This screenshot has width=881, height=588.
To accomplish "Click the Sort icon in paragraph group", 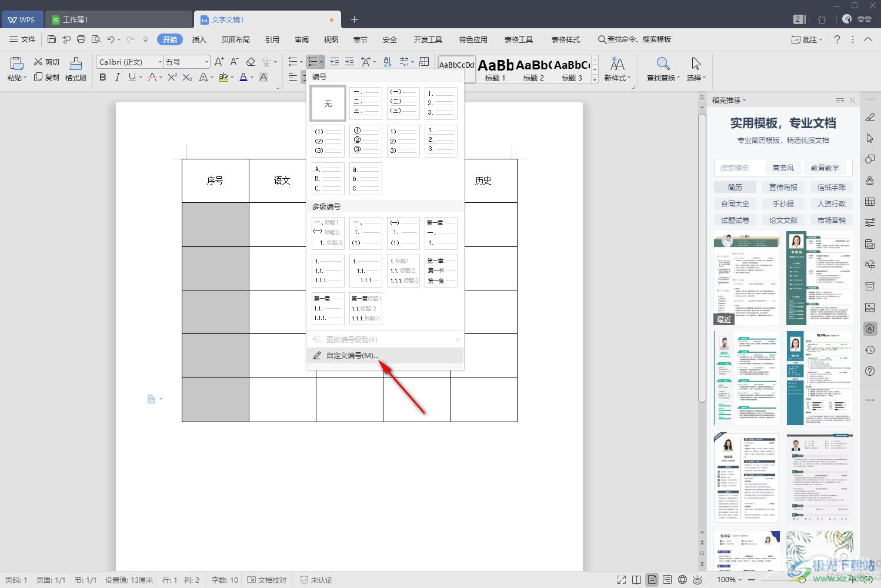I will tap(387, 62).
